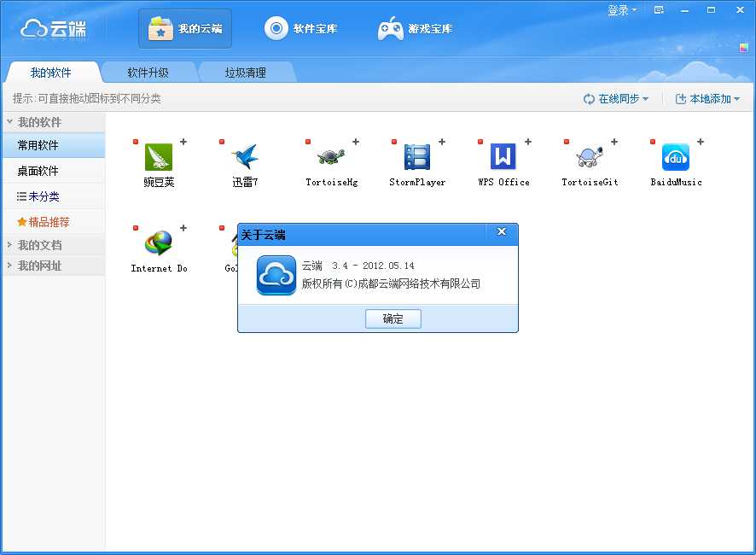Launch the BaiduMusic icon
The height and width of the screenshot is (555, 756).
(676, 157)
